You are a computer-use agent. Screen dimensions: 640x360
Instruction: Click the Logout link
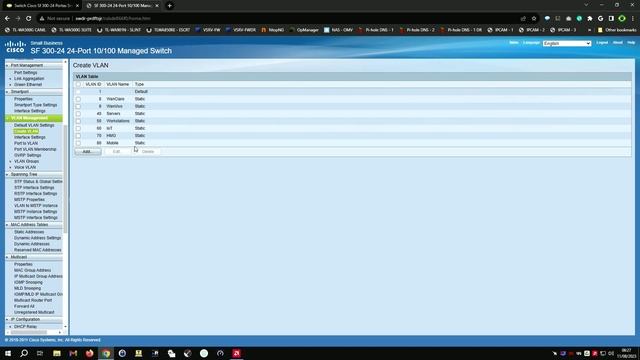[602, 42]
